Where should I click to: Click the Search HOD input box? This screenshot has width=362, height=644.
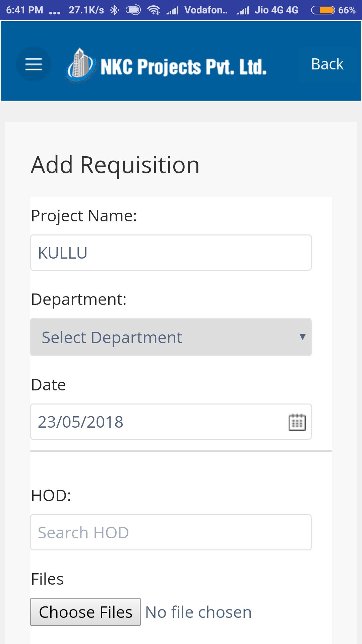171,532
